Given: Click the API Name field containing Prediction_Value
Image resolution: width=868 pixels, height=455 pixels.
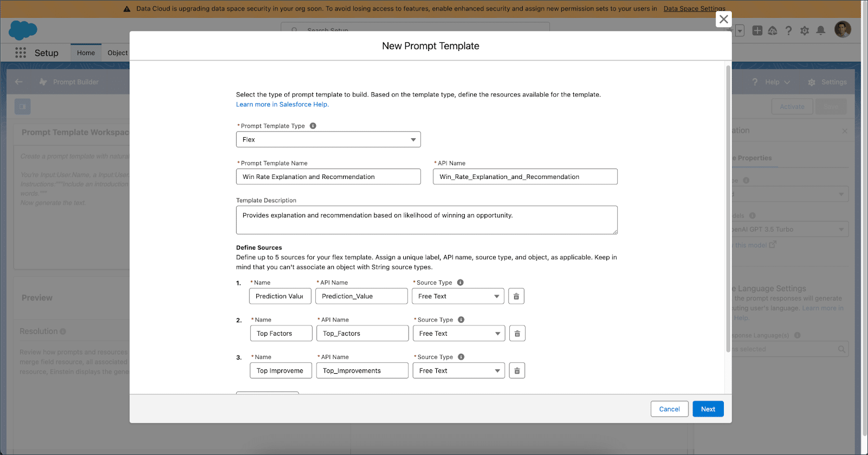Looking at the screenshot, I should pyautogui.click(x=361, y=296).
